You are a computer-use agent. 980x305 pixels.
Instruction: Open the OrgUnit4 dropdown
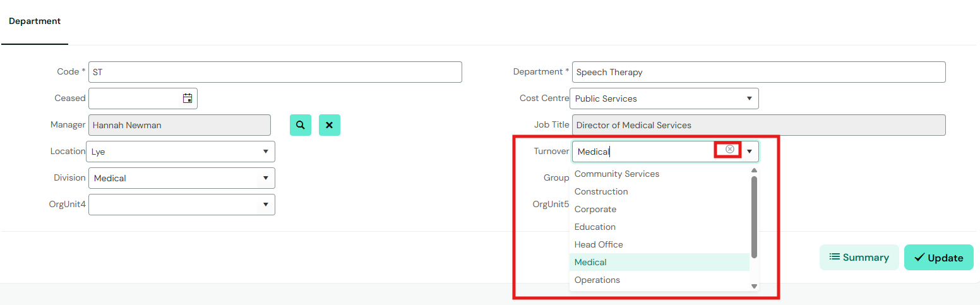click(182, 205)
